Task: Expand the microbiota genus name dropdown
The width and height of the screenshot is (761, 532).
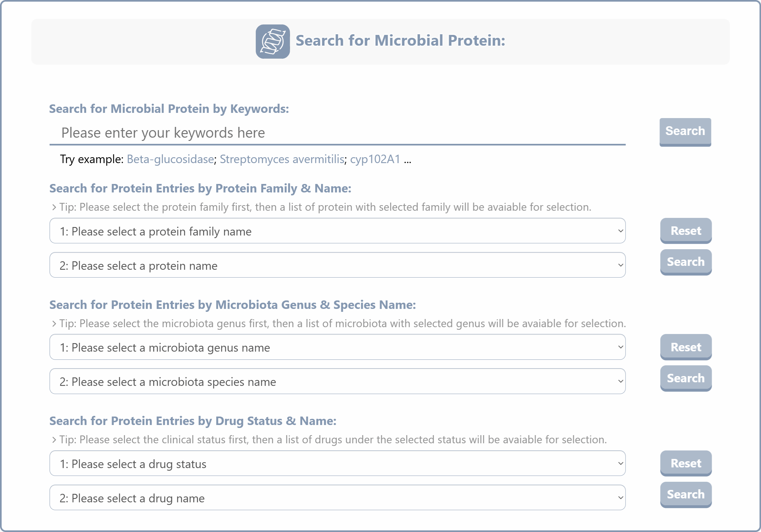Action: [x=337, y=347]
